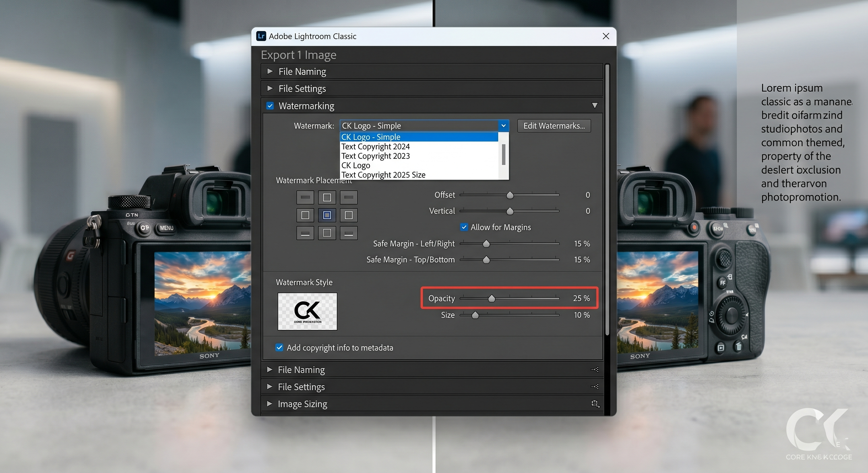Toggle Add copyright info to metadata
This screenshot has height=473, width=868.
pos(279,347)
